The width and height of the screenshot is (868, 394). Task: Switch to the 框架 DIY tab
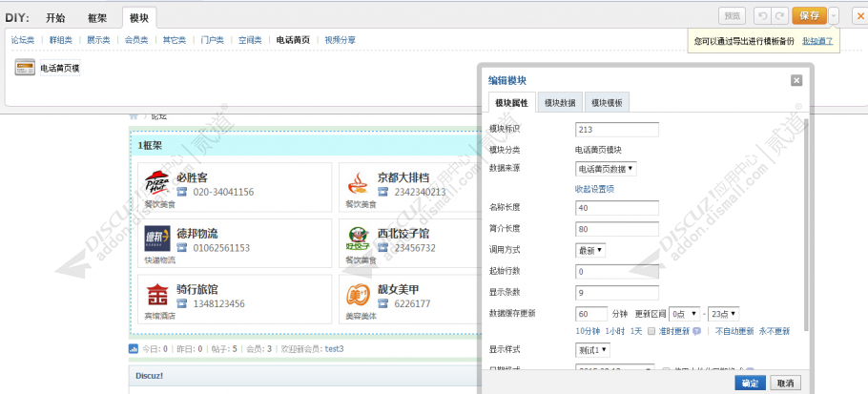click(x=97, y=18)
